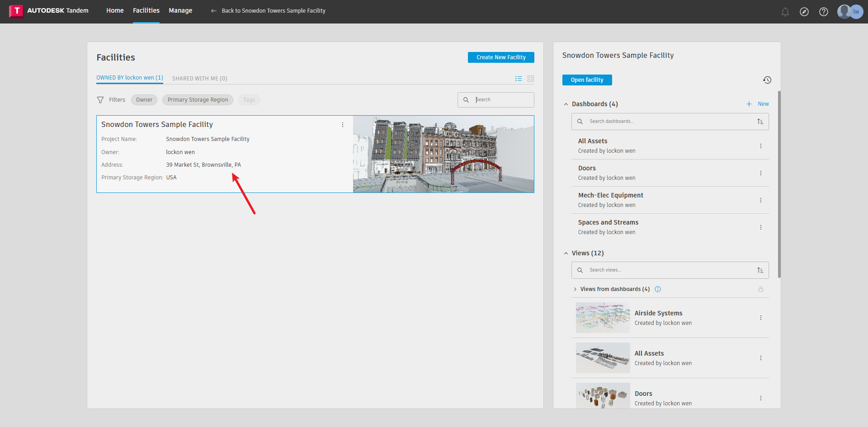Click lock icon on Views from dashboards
This screenshot has height=427, width=868.
pos(761,289)
